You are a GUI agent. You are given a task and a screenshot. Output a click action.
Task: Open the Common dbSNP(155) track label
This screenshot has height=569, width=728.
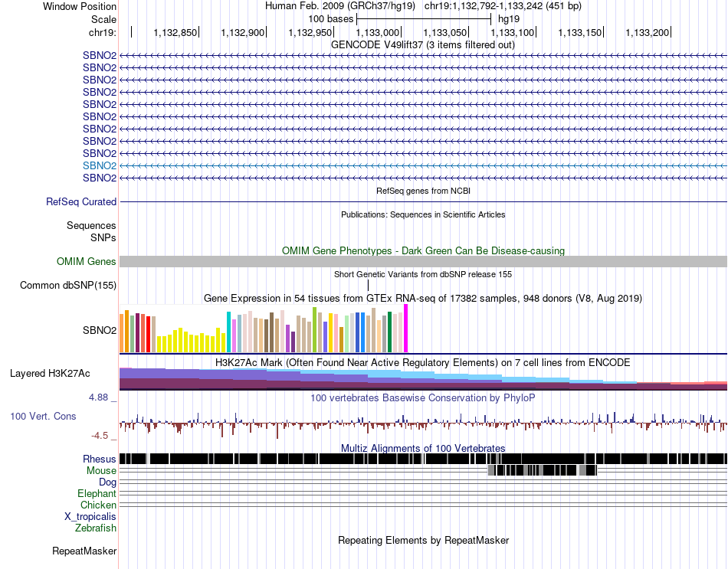(68, 286)
